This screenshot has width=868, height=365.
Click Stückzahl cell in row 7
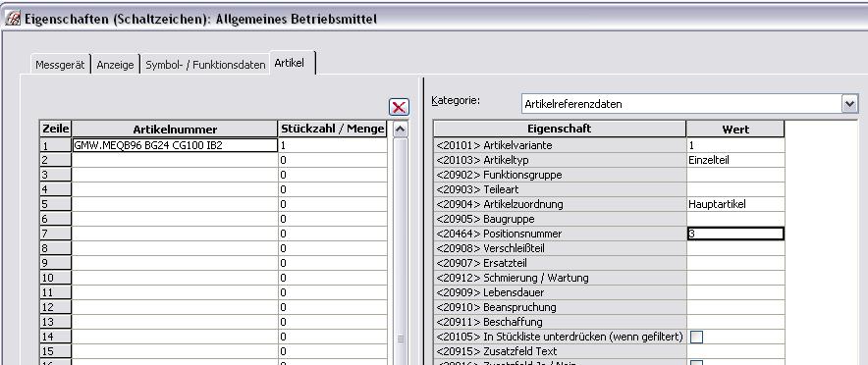(332, 234)
